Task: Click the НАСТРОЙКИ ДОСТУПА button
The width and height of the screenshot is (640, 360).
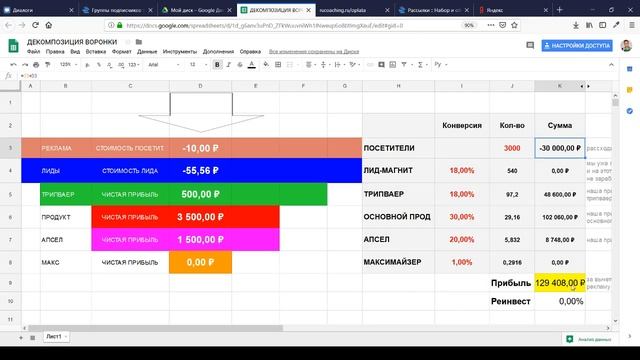Action: pyautogui.click(x=577, y=45)
